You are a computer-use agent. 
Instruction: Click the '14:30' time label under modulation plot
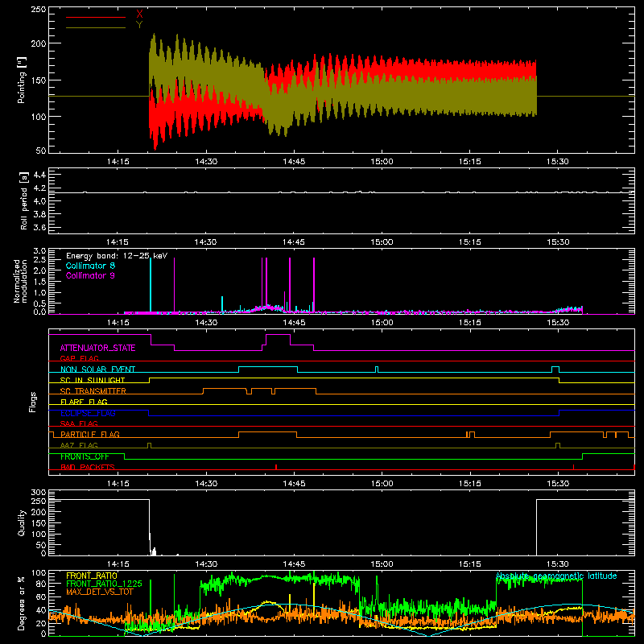206,323
